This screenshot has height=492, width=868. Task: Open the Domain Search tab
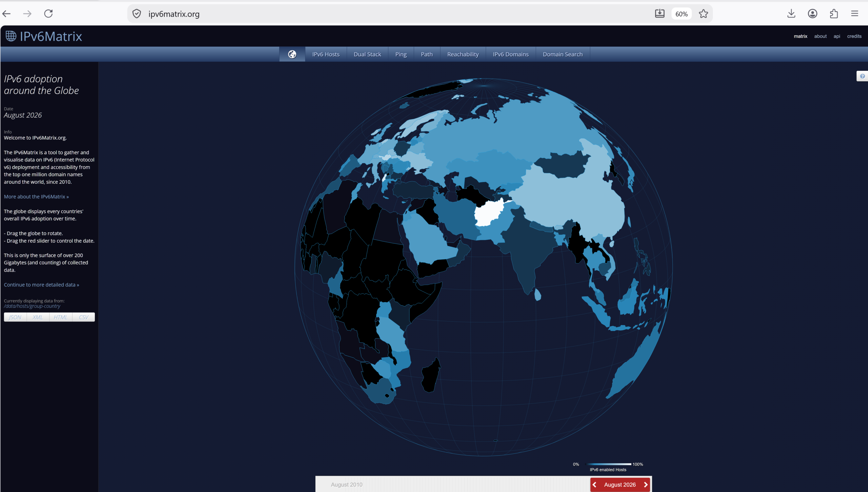[563, 54]
